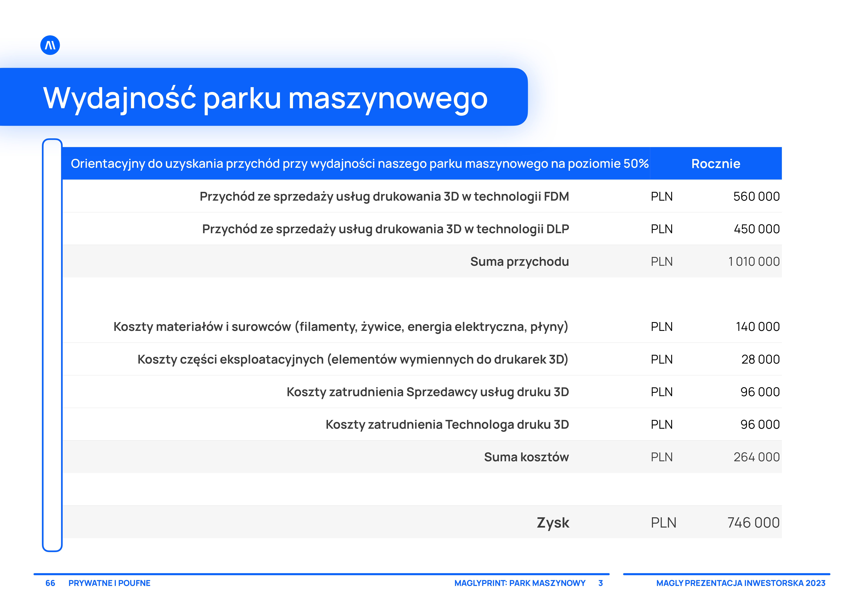864x616 pixels.
Task: Click the profit value '746 000'
Action: pos(753,523)
